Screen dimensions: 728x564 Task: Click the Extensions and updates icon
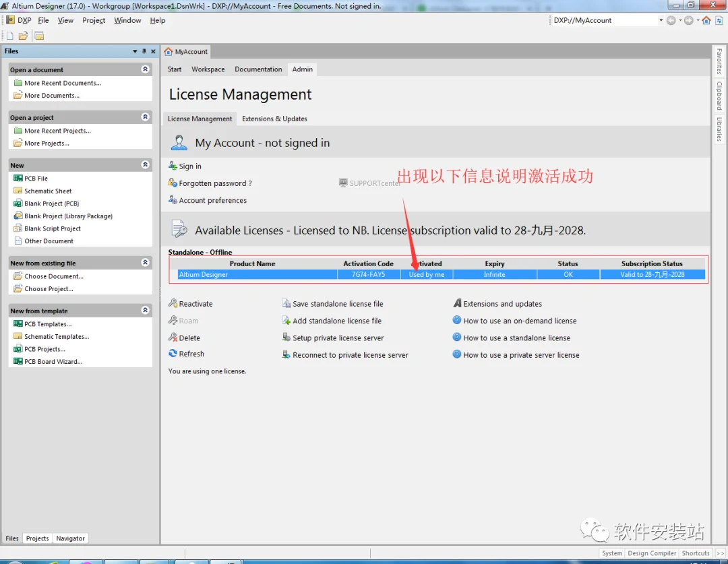(457, 304)
